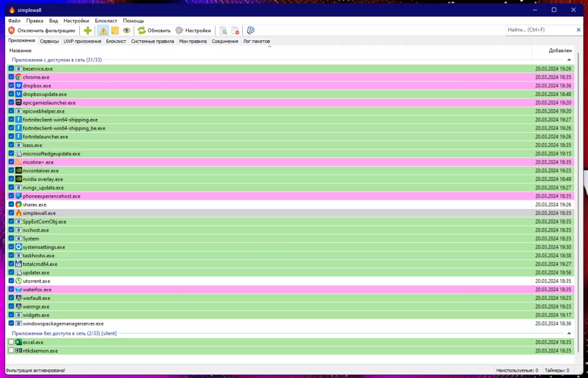Click the Настройки gear toolbar button

coord(194,30)
